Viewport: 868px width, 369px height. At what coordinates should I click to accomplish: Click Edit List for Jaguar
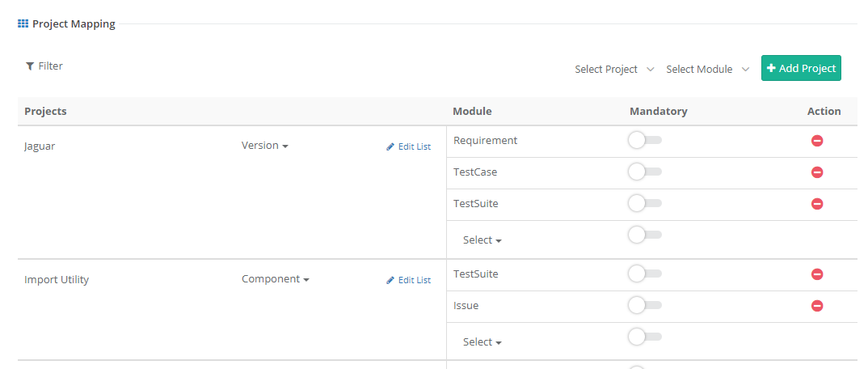tap(408, 146)
